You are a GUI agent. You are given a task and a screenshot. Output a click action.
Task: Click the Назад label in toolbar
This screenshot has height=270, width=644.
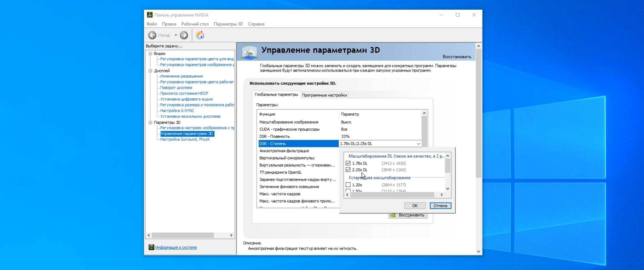[x=164, y=35]
